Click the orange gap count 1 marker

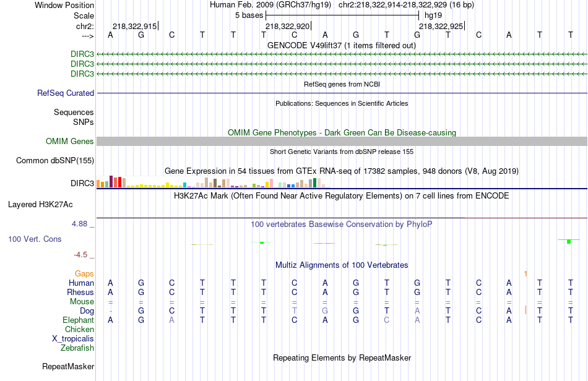click(x=525, y=274)
